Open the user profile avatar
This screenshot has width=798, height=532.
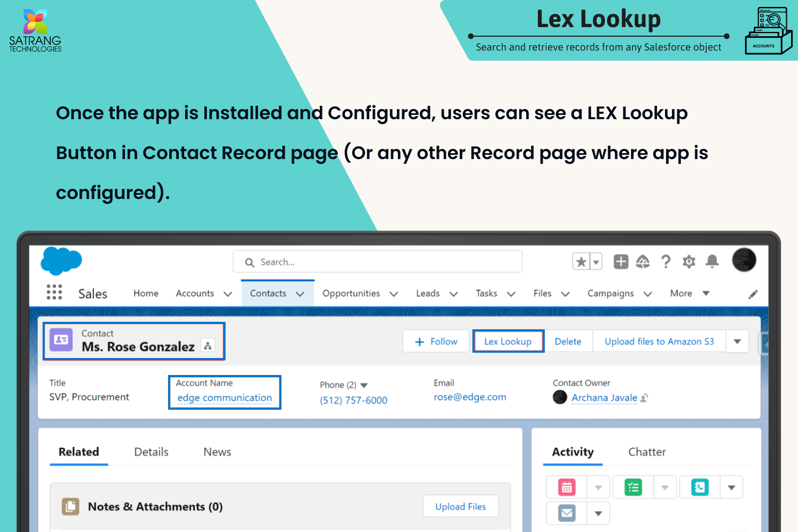(744, 260)
